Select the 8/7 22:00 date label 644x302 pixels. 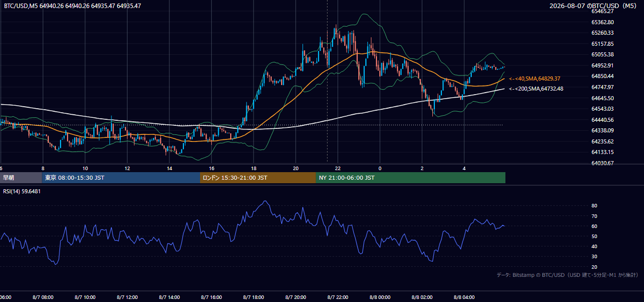point(338,297)
